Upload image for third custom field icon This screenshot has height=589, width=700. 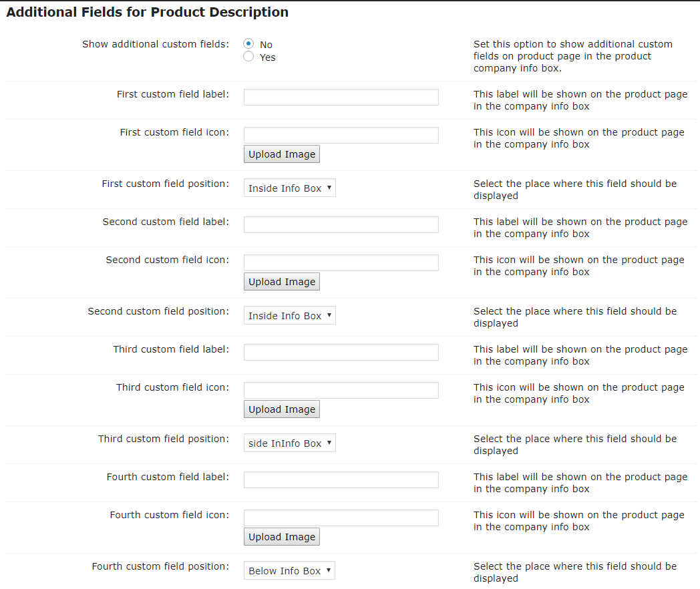tap(281, 409)
